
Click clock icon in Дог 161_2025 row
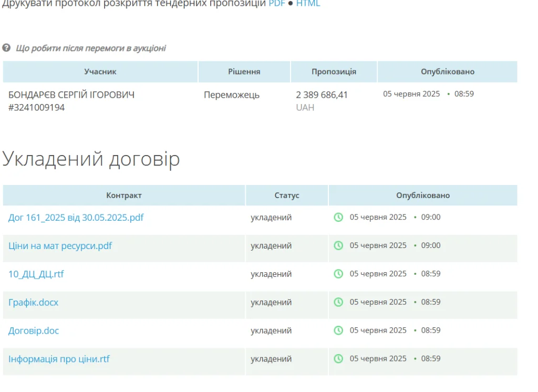338,217
